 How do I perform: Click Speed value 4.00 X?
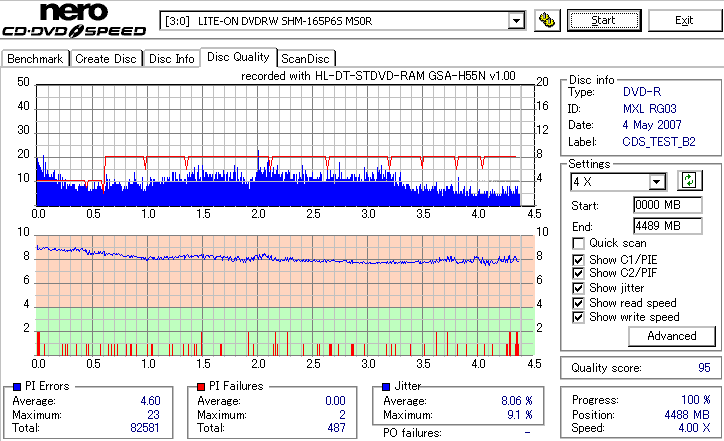click(694, 428)
